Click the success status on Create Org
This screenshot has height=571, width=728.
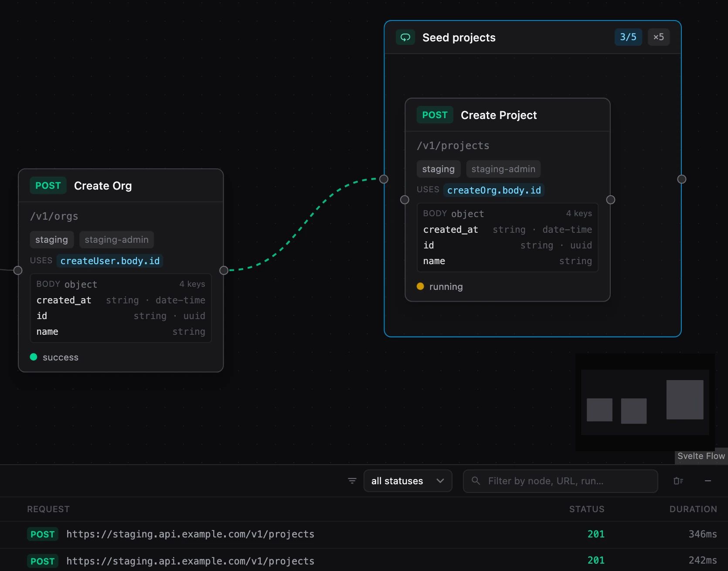click(x=54, y=357)
